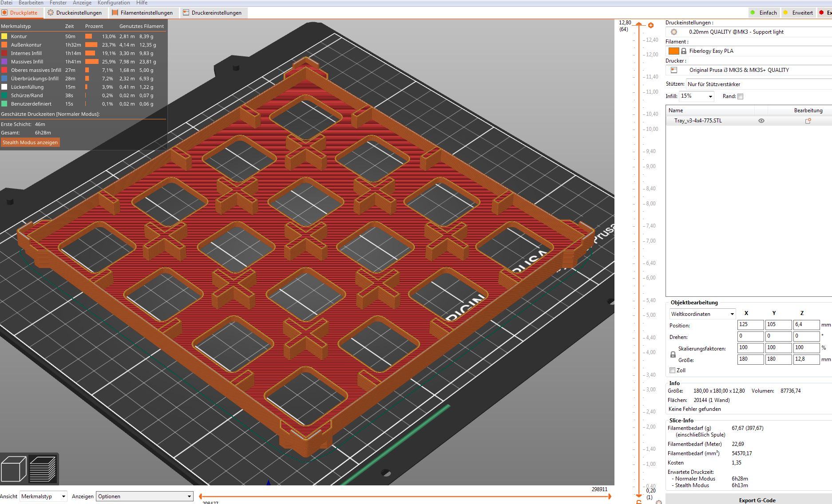Click the Name column header
Screen dimensions: 832x504
(710, 110)
